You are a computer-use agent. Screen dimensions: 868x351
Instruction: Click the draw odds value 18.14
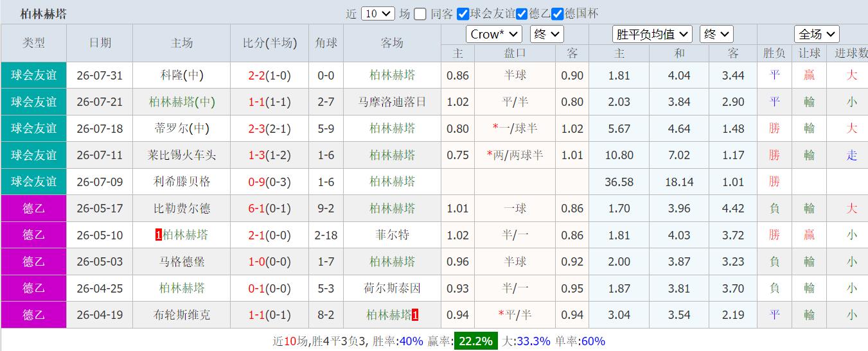point(679,182)
